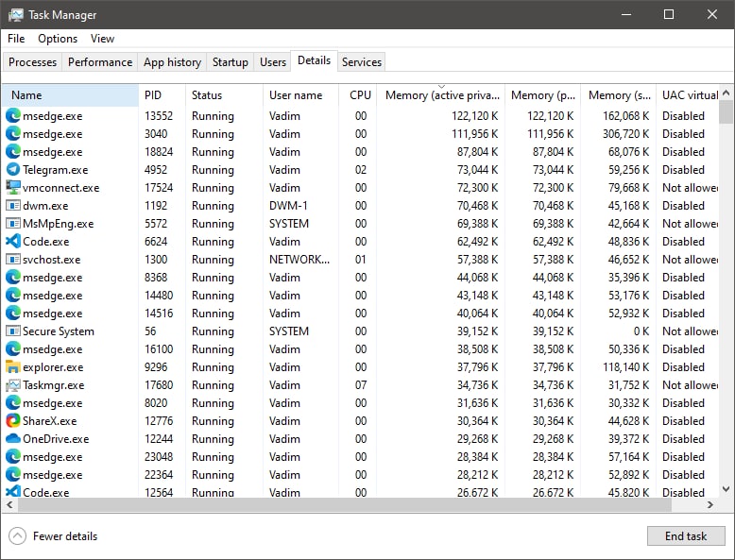This screenshot has width=735, height=560.
Task: Click the Taskmgr.exe process icon
Action: (13, 385)
